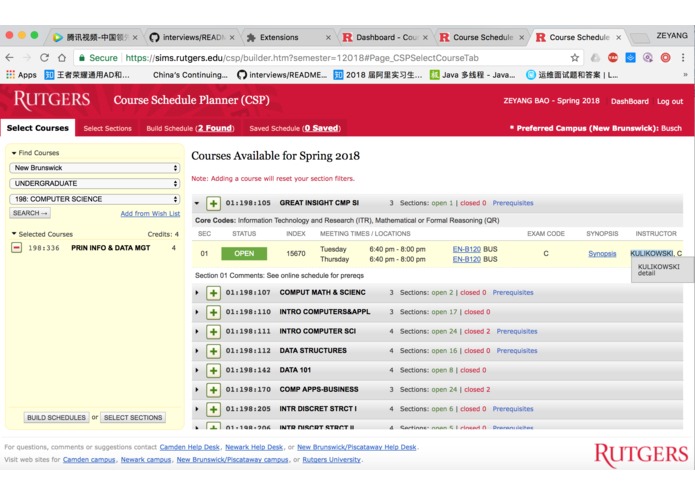Click the red TAB extension icon in toolbar
This screenshot has width=695, height=494.
[613, 58]
